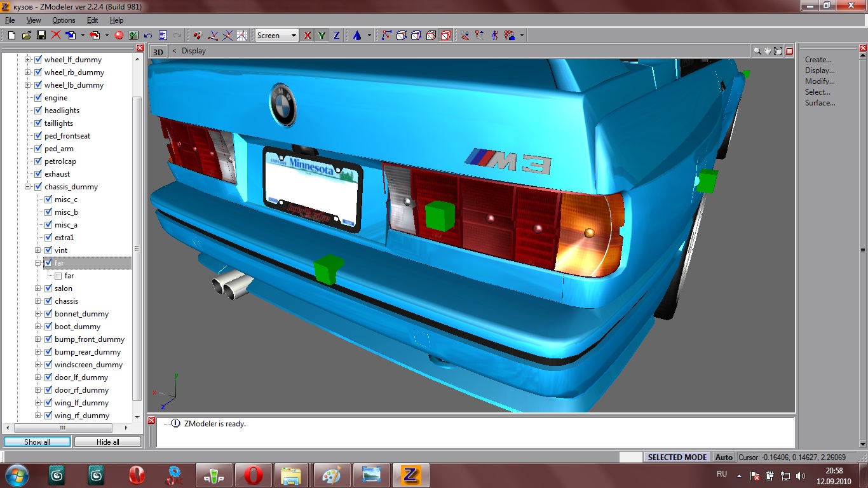Open the Options menu

(64, 20)
